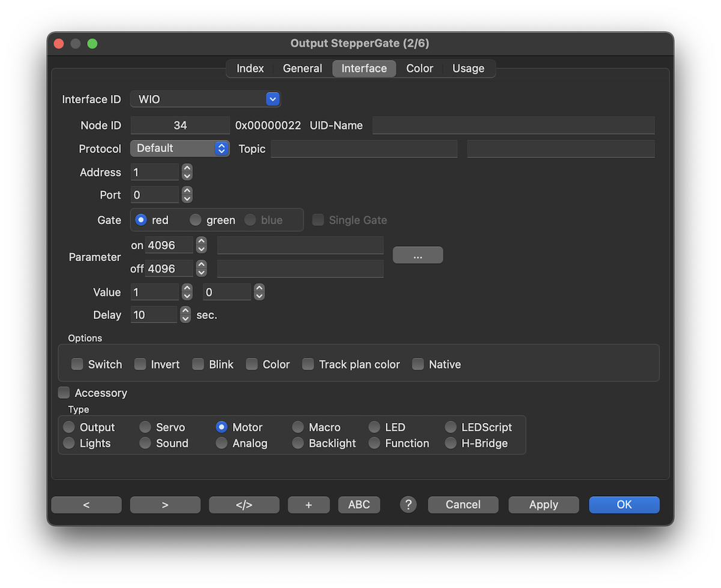Go to previous output with < button
The image size is (721, 588).
(x=87, y=505)
